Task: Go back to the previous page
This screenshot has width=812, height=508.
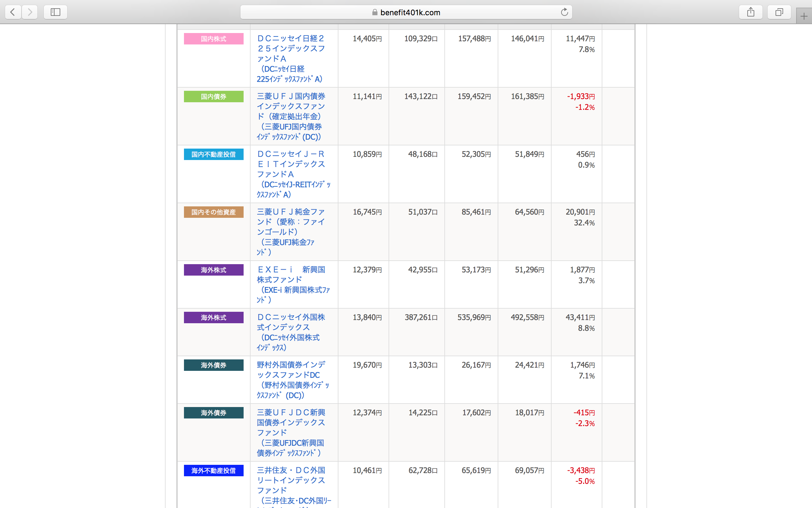Action: pos(13,12)
